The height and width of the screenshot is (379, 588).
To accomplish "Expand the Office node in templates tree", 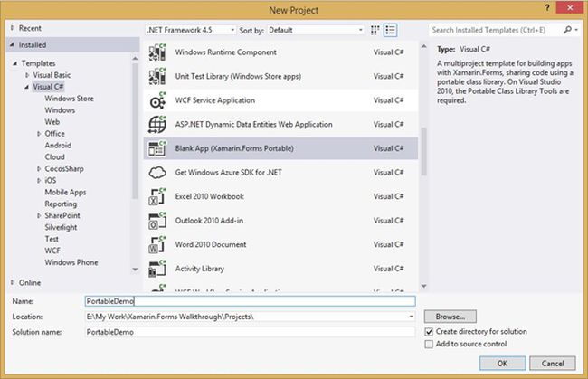I will click(x=38, y=133).
